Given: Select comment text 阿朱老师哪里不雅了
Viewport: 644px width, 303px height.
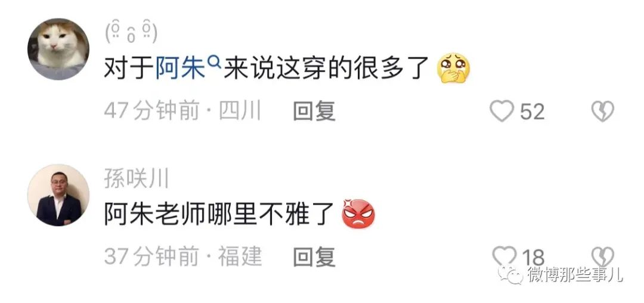Looking at the screenshot, I should click(x=219, y=214).
